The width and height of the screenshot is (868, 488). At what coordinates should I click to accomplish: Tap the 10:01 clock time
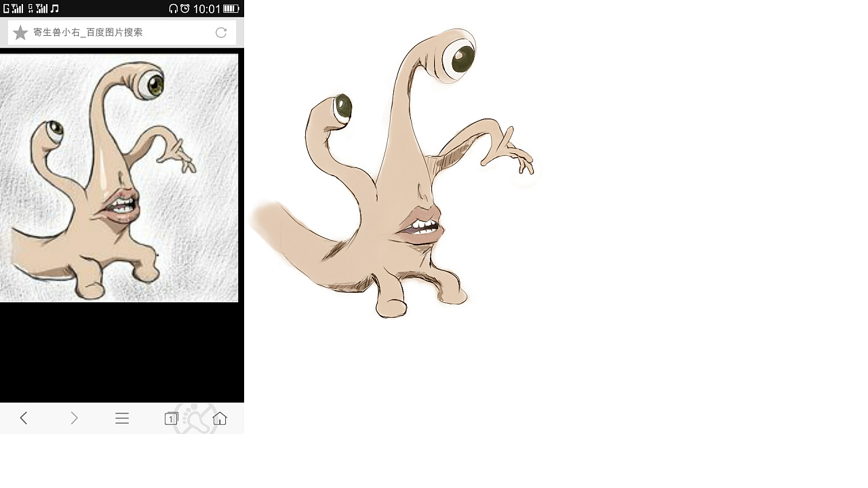[x=207, y=9]
